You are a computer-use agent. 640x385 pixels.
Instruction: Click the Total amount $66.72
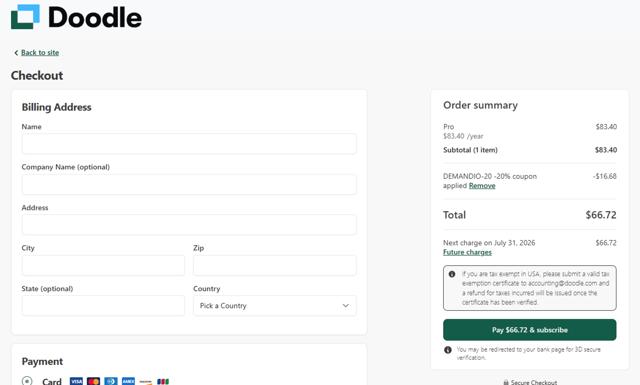601,215
